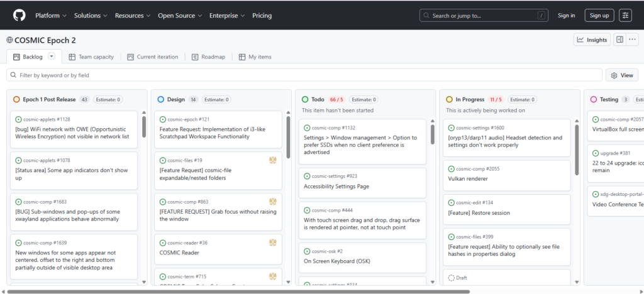Screen dimensions: 644x294
Task: Click the globe icon beside COSMIC Epoch 2
Action: click(x=9, y=40)
